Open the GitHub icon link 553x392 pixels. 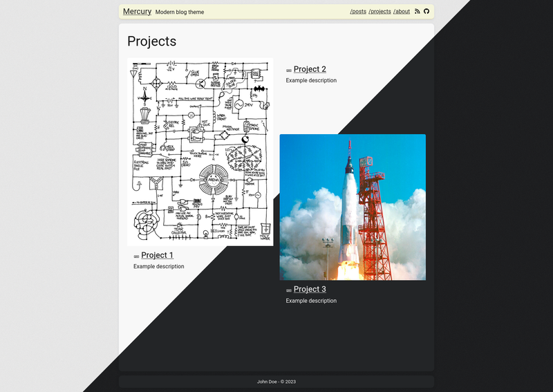tap(427, 11)
